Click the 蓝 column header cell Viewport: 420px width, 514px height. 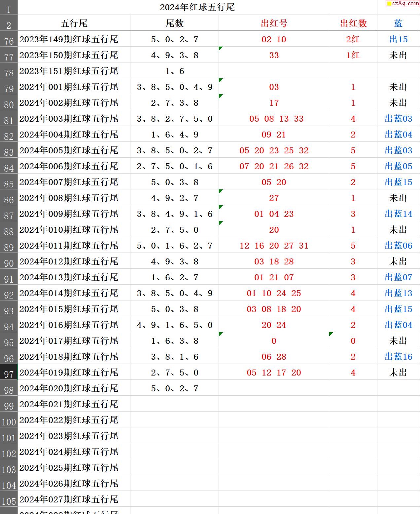(398, 23)
